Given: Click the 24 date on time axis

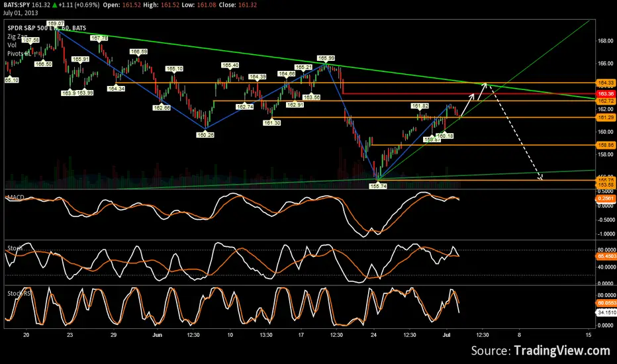Looking at the screenshot, I should click(373, 335).
